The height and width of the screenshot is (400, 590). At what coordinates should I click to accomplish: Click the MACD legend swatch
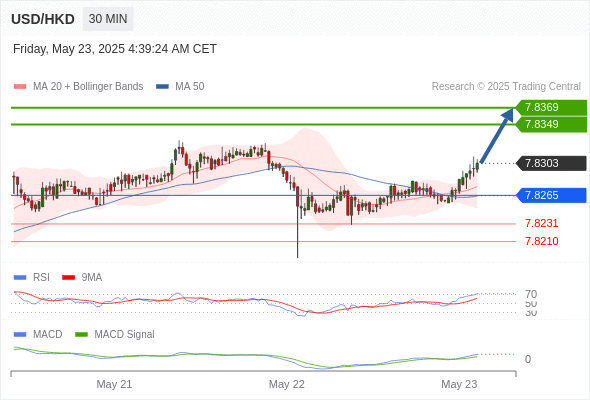pyautogui.click(x=20, y=335)
